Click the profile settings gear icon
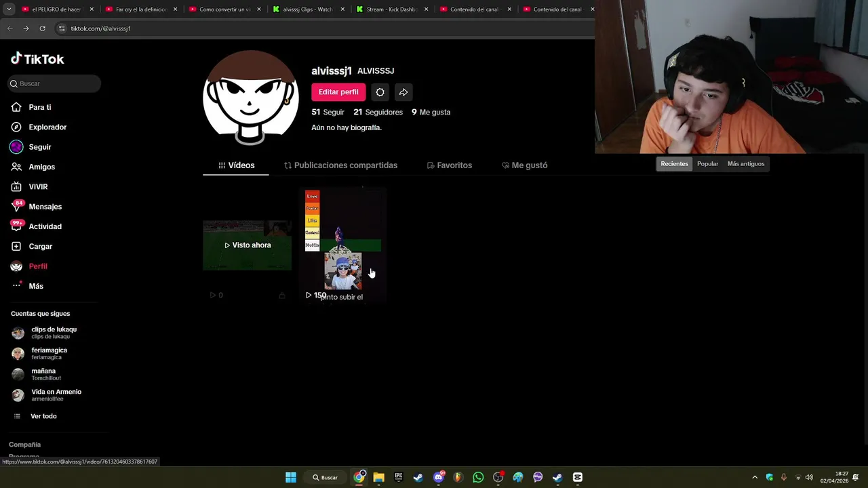 pyautogui.click(x=380, y=92)
